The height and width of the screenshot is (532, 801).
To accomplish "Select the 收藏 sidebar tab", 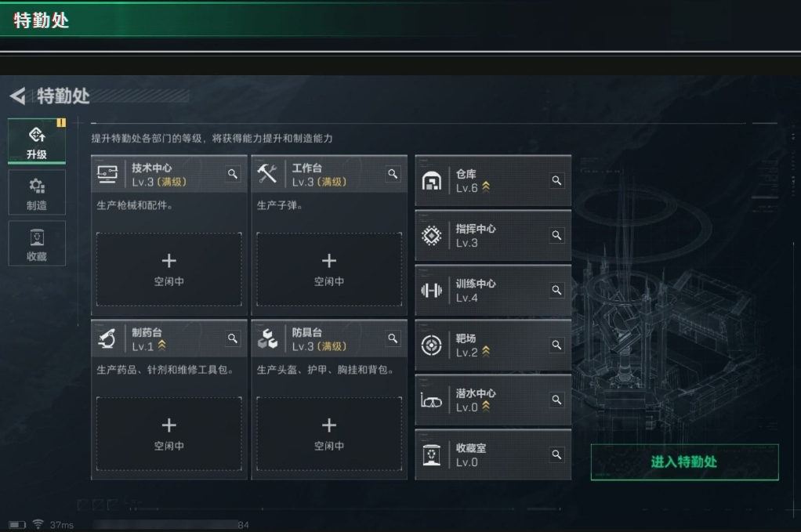I will [37, 244].
